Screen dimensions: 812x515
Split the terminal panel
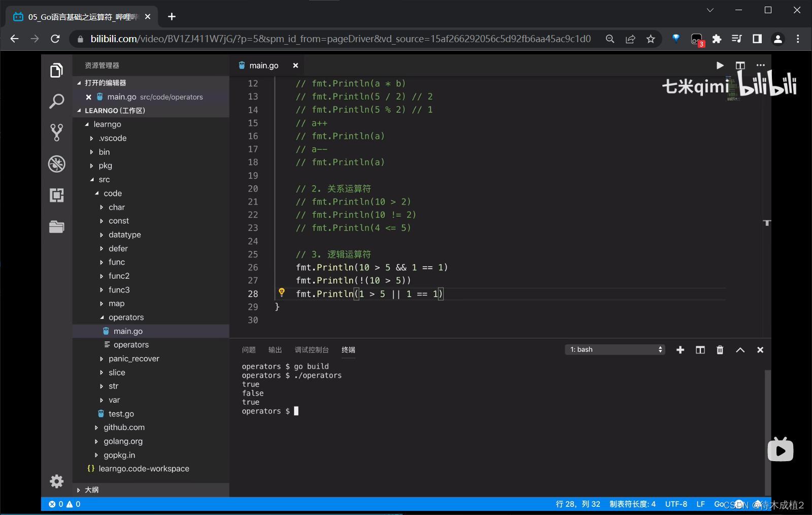click(700, 350)
